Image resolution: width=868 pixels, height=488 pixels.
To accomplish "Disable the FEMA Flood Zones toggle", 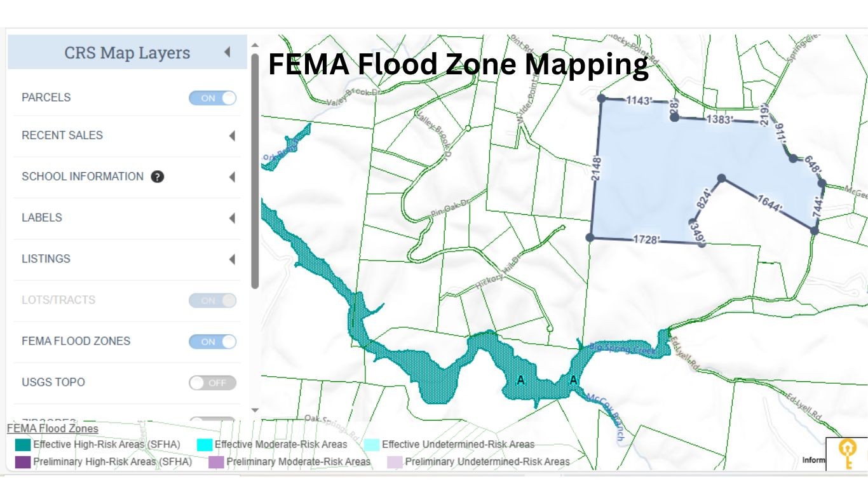I will coord(212,342).
